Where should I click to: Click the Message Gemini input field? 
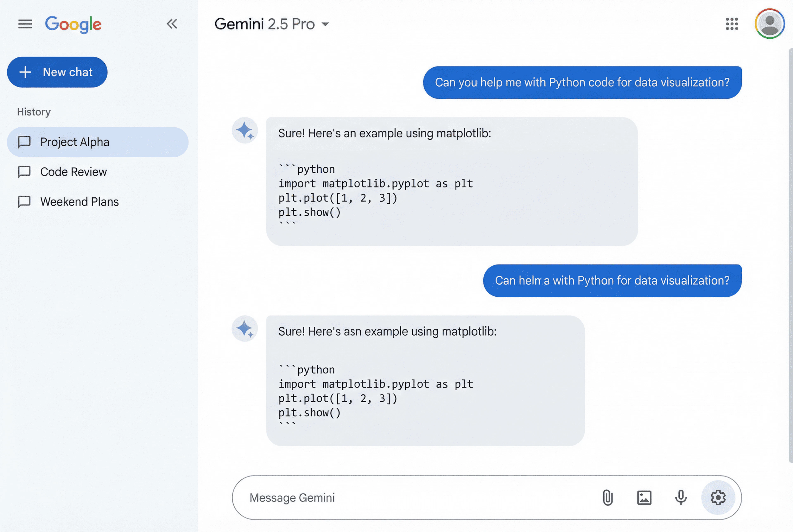tap(407, 498)
